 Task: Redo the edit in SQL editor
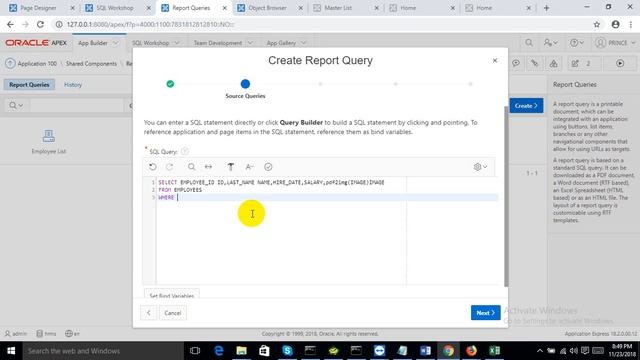[x=170, y=167]
